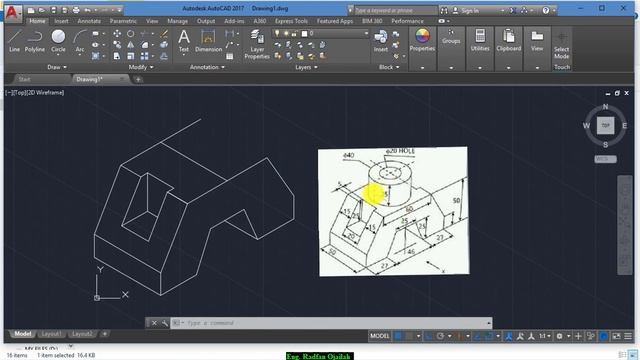Click the Print icon in quick access toolbar
The height and width of the screenshot is (360, 640).
pyautogui.click(x=76, y=10)
